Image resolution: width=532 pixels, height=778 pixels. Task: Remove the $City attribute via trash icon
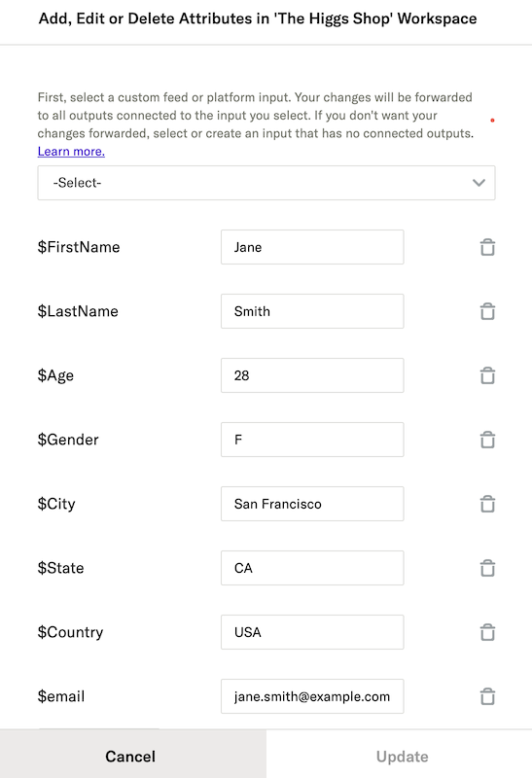point(487,504)
